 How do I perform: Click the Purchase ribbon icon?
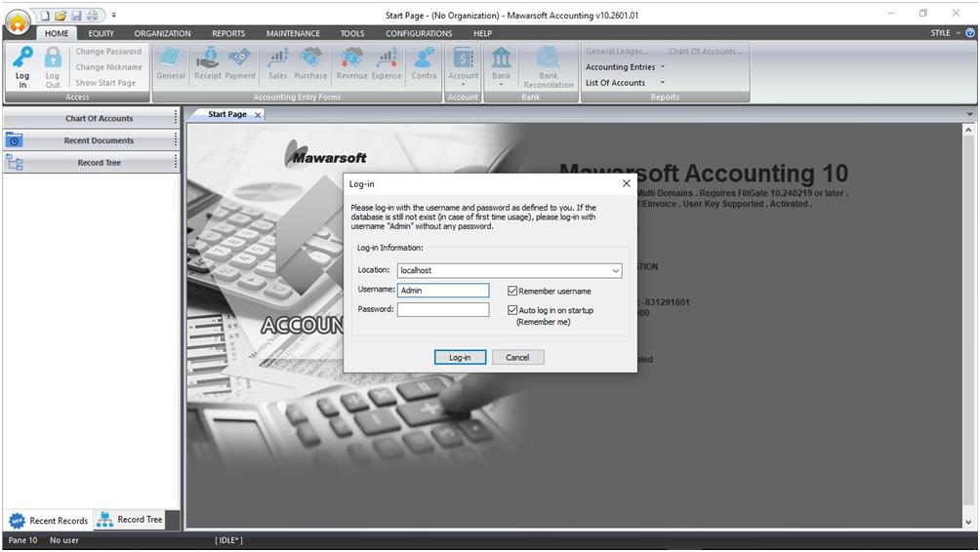point(310,60)
